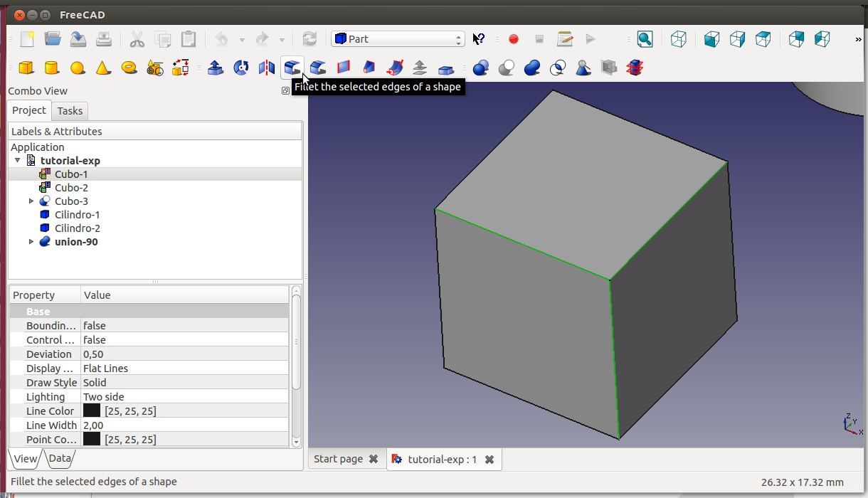Close the Start page tab
This screenshot has height=498, width=868.
pyautogui.click(x=373, y=460)
